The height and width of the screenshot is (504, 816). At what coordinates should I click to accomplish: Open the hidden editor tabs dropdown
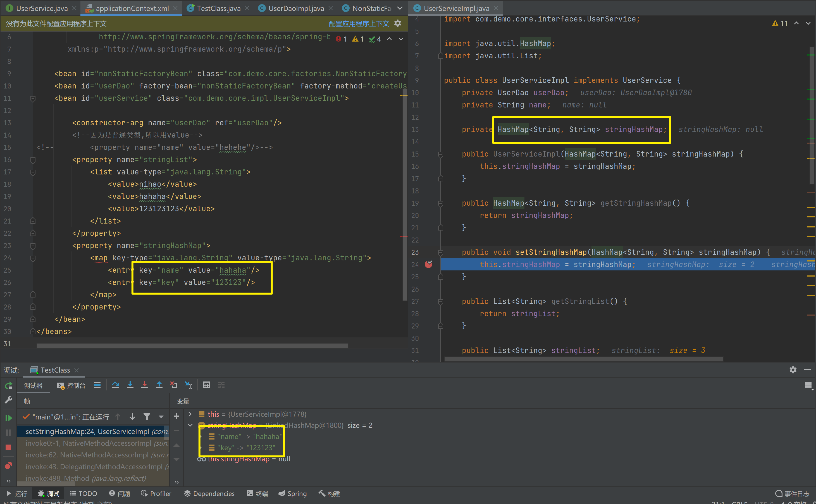click(x=400, y=8)
